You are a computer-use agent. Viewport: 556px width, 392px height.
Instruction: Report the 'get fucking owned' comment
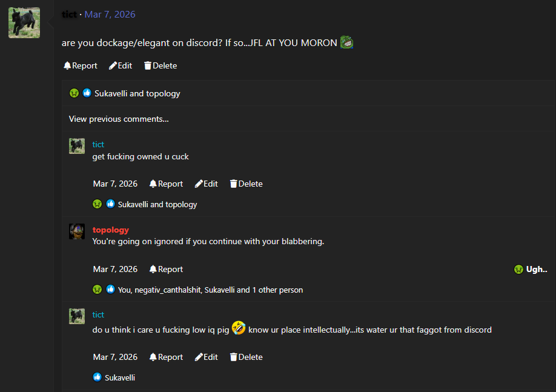click(x=166, y=184)
